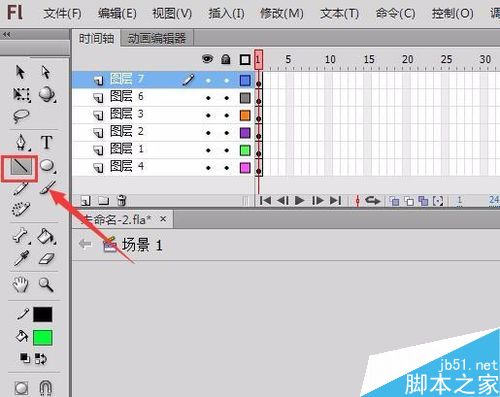Click the delete layer trash icon

[122, 200]
